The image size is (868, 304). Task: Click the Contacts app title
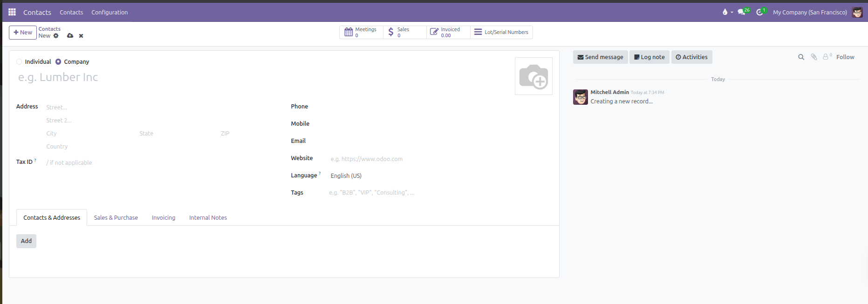pos(37,12)
